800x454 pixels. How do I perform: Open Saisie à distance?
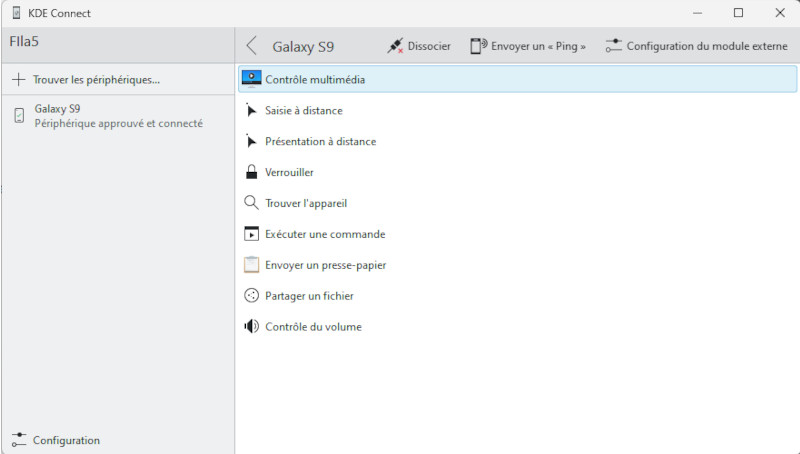[517, 110]
